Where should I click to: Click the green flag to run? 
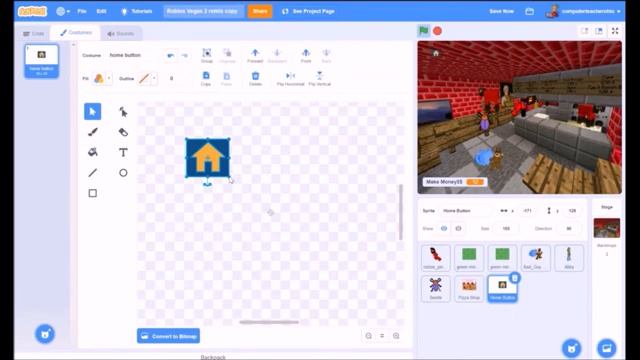tap(424, 31)
